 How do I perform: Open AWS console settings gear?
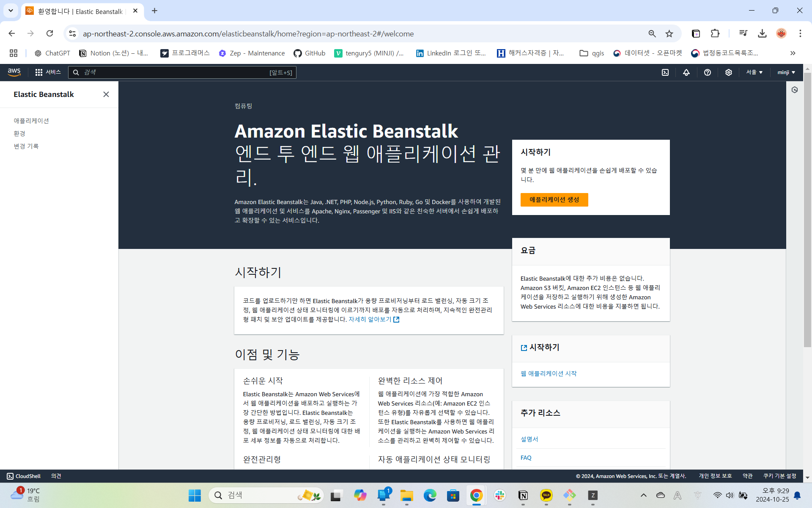729,72
